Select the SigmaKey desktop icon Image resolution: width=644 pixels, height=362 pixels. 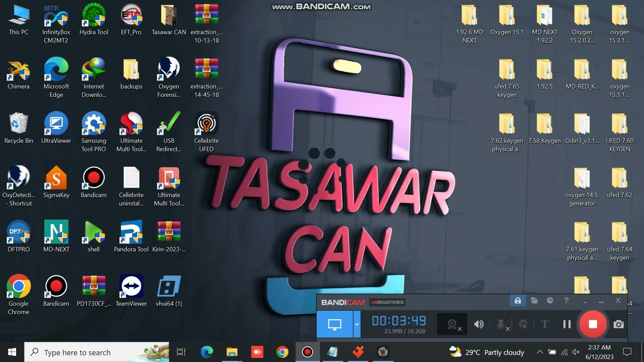(56, 183)
